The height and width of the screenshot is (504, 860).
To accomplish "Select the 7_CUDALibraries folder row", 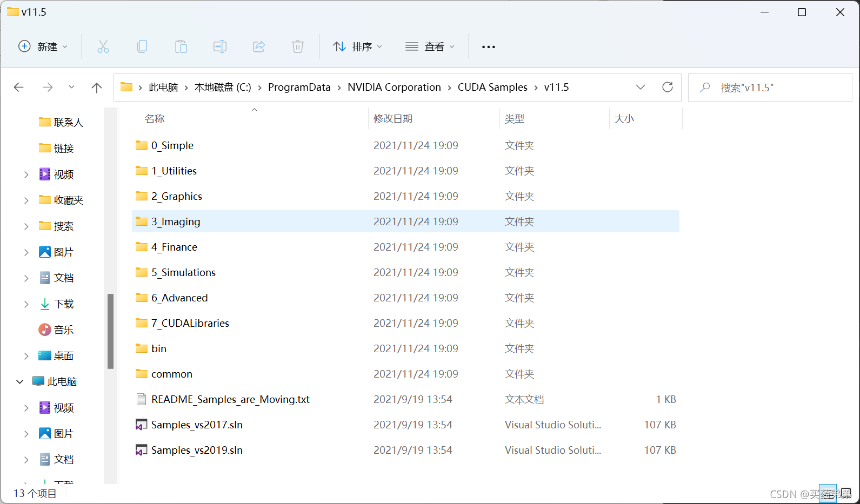I will [x=405, y=323].
